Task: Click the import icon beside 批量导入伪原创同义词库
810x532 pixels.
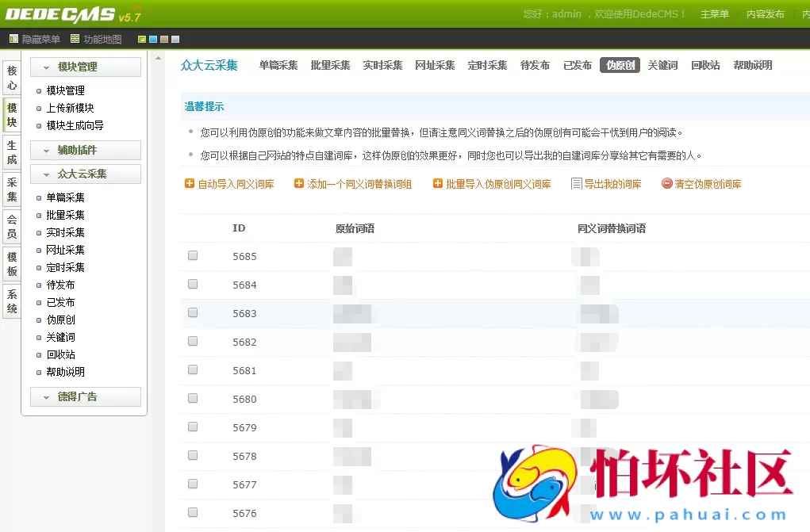Action: pos(438,183)
